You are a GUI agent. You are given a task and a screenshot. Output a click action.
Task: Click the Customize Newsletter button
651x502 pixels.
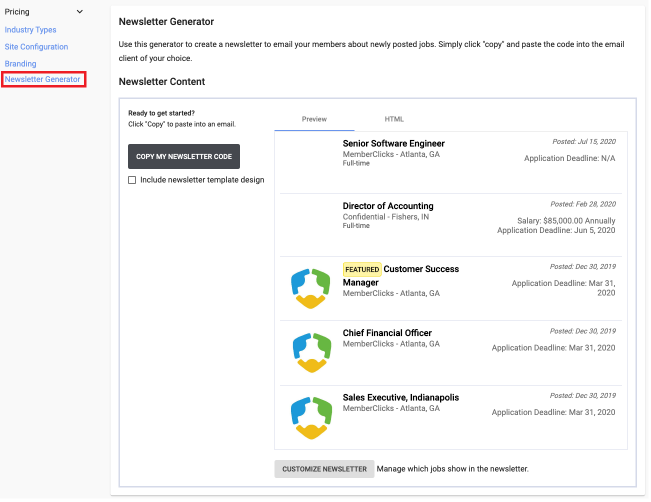(324, 469)
